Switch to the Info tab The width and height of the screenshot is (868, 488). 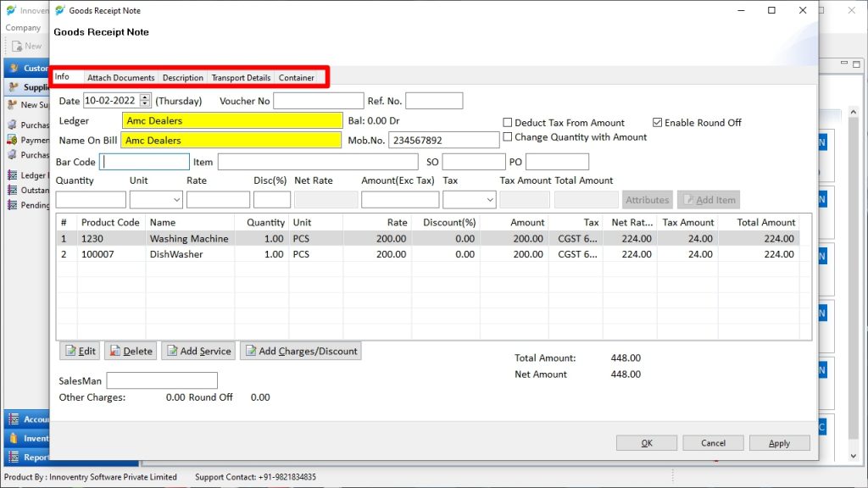point(62,77)
